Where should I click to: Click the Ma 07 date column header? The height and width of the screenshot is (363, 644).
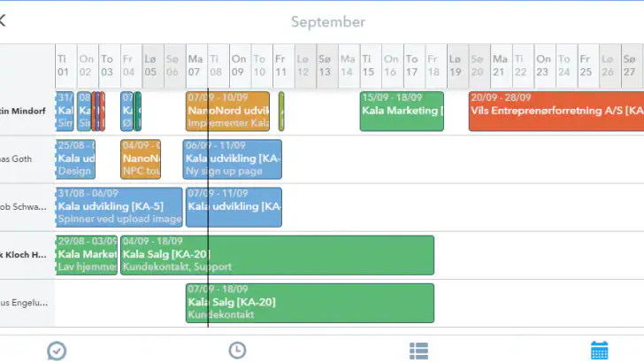tap(196, 66)
